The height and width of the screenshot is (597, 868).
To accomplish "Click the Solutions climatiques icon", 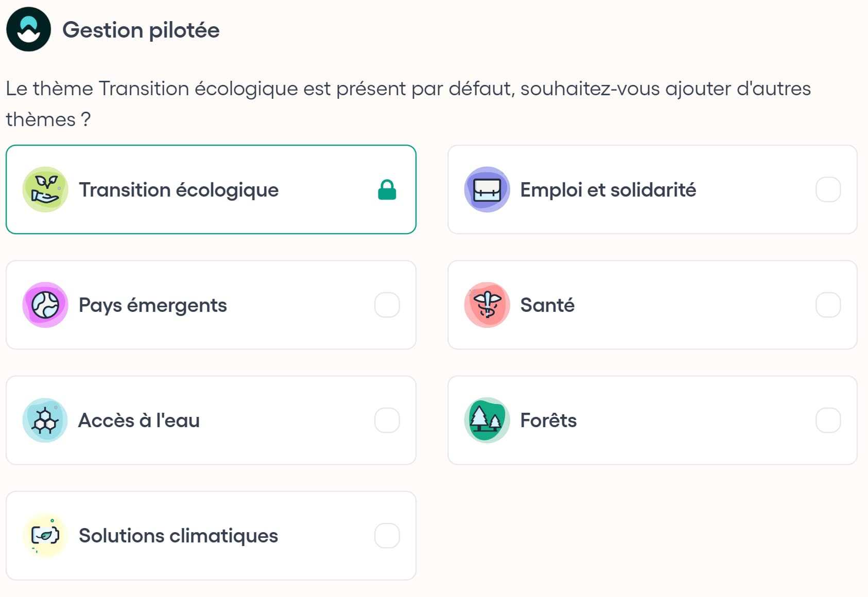I will [45, 535].
